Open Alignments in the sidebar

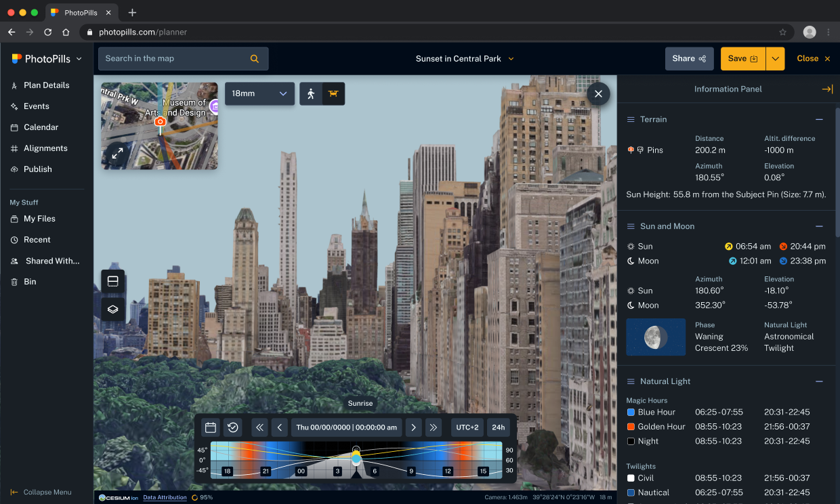(39, 148)
